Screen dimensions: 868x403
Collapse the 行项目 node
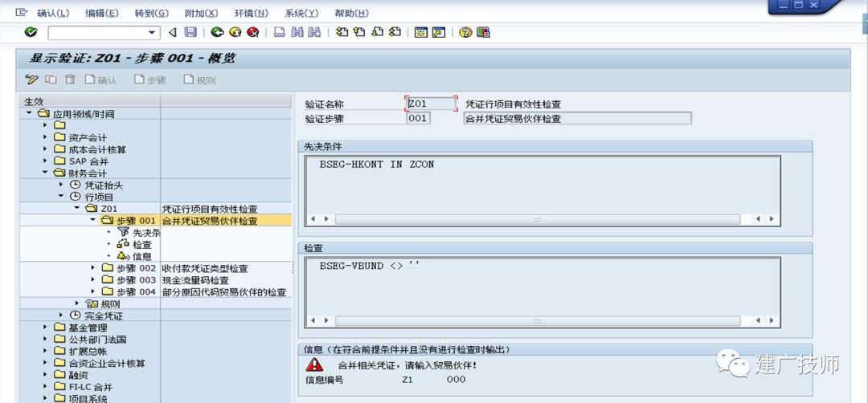tap(61, 196)
